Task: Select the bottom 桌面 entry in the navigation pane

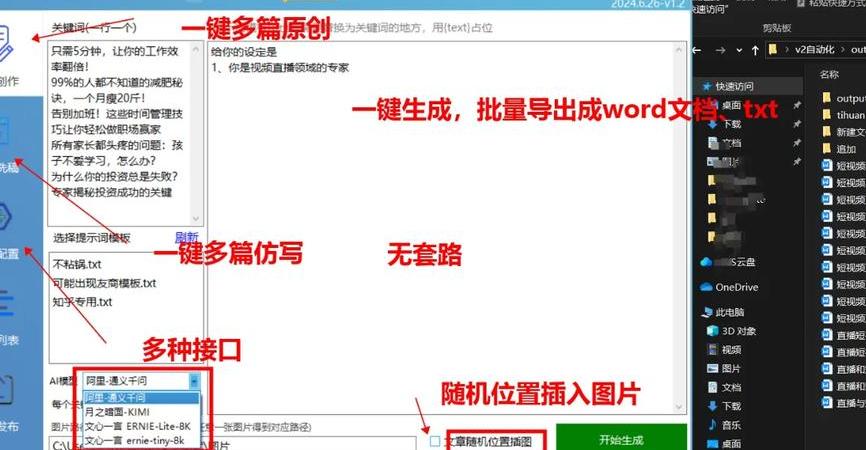Action: point(724,444)
